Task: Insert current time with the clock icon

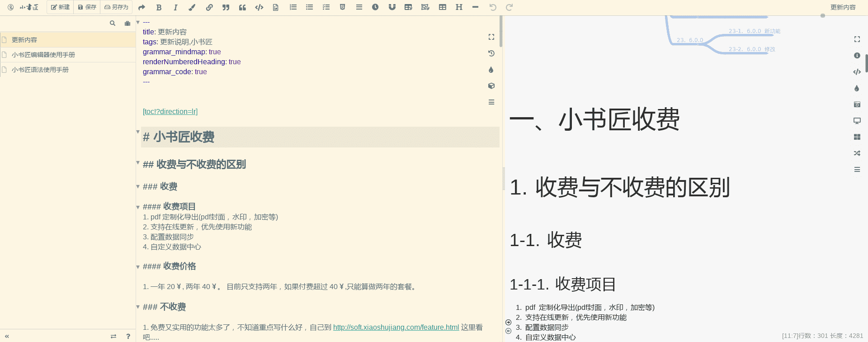Action: point(375,7)
